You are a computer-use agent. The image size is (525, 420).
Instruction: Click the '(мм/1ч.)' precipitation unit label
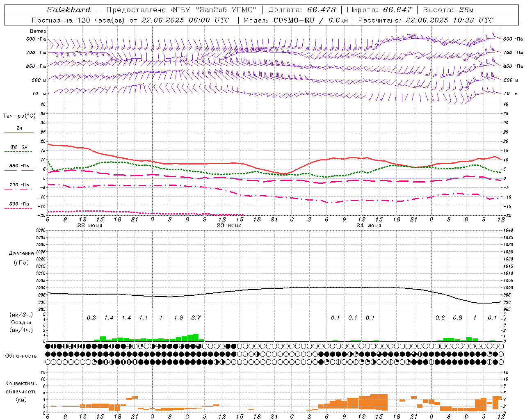click(x=21, y=330)
